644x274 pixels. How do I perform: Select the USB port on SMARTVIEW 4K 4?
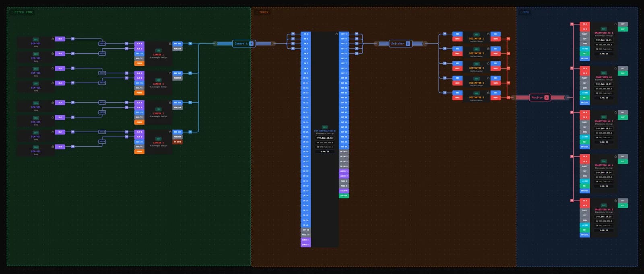[585, 181]
